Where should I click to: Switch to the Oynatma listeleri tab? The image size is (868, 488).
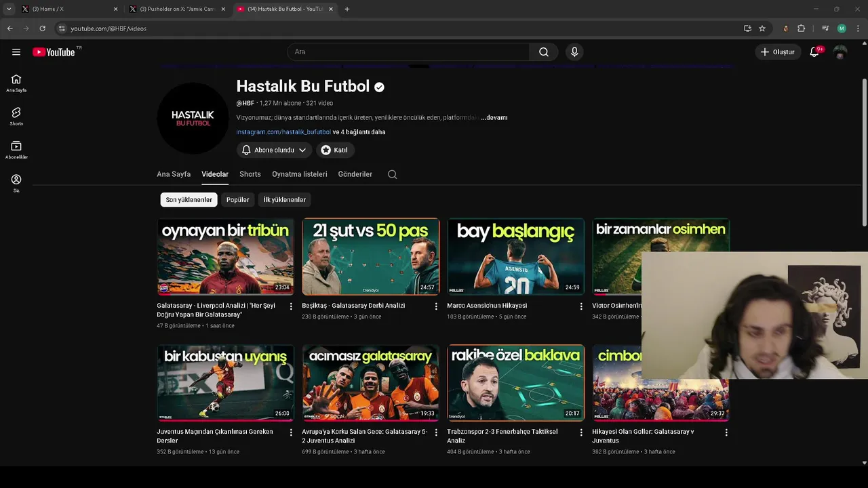300,174
